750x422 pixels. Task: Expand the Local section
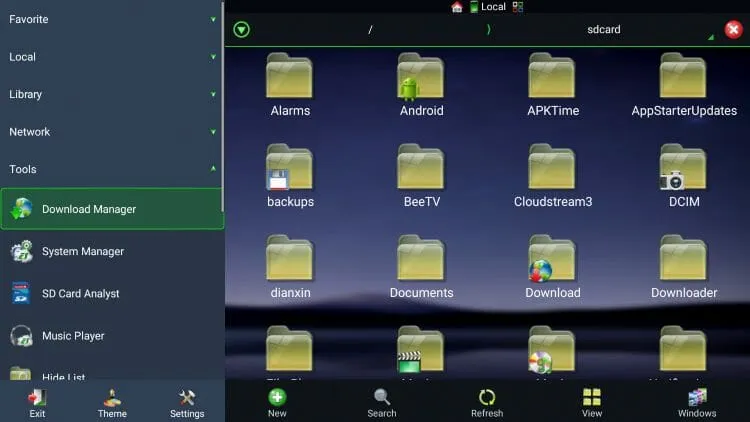pyautogui.click(x=112, y=57)
